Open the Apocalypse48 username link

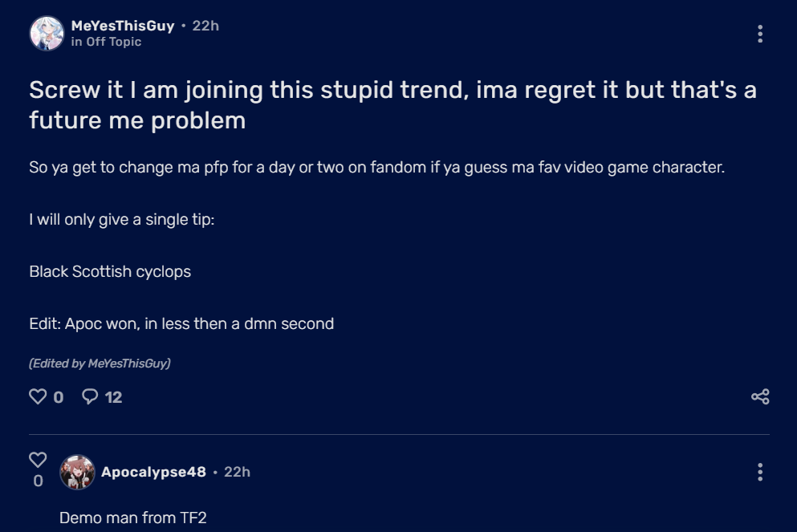pos(153,472)
